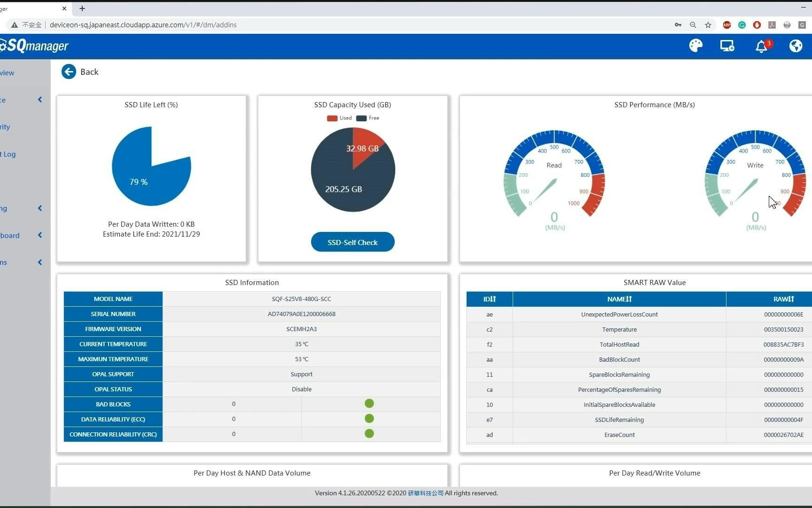Click the Bad Blocks green status dot

click(x=369, y=404)
